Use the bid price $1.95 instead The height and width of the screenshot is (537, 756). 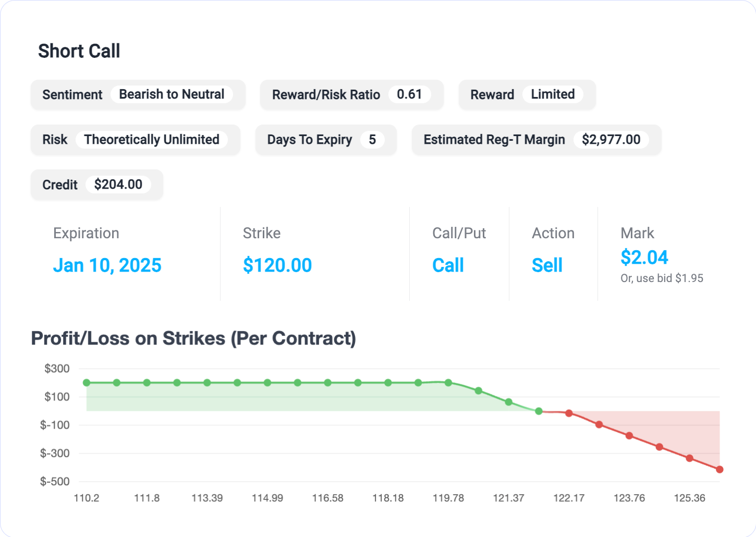click(x=662, y=278)
